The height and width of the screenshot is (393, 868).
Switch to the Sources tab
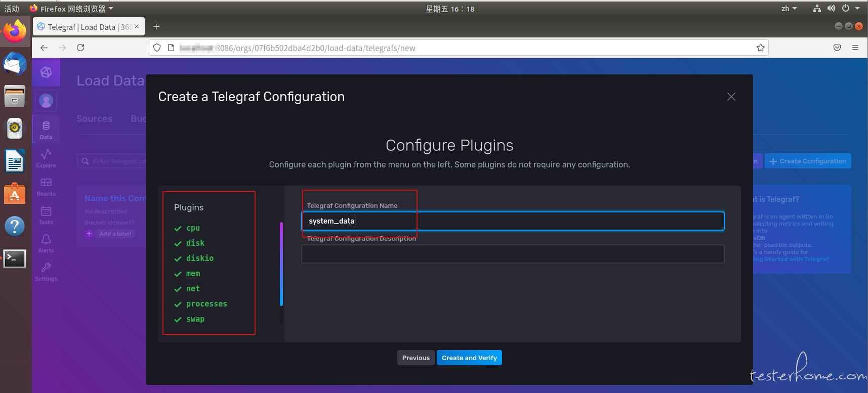[94, 119]
